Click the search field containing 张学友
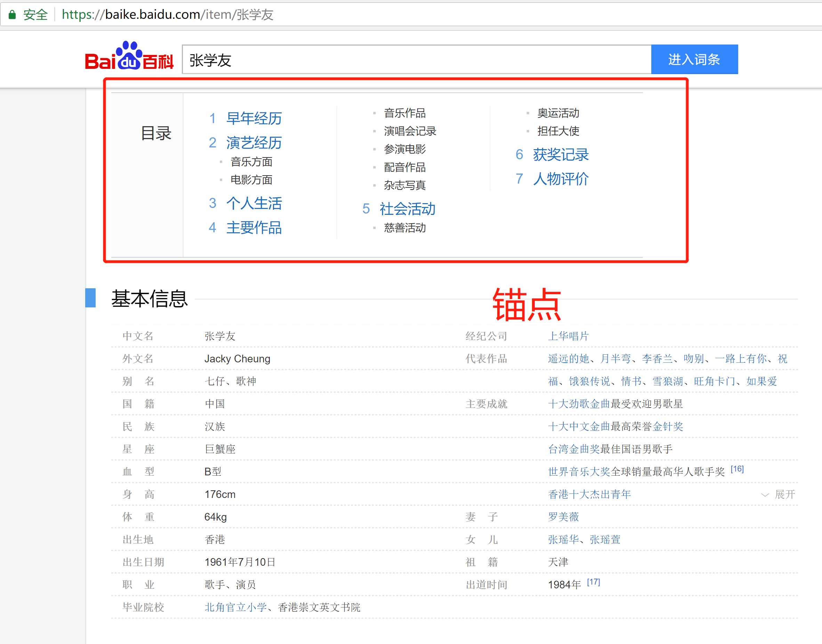The width and height of the screenshot is (822, 644). (417, 59)
